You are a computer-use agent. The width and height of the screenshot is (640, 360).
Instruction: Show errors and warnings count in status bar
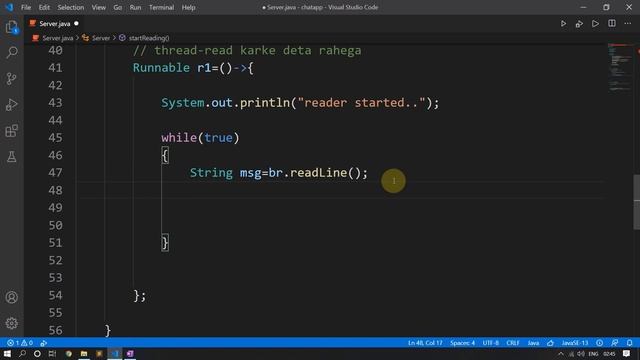pos(20,343)
